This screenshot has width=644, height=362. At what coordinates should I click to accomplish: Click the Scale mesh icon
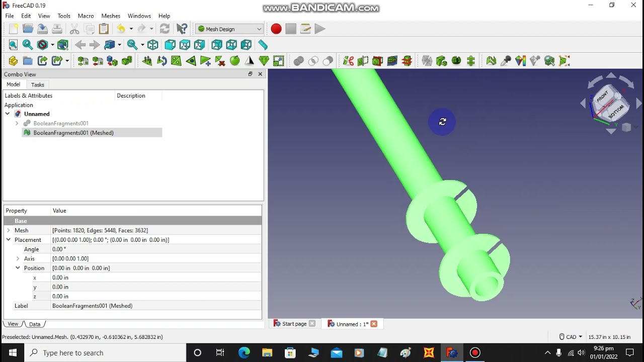point(278,61)
